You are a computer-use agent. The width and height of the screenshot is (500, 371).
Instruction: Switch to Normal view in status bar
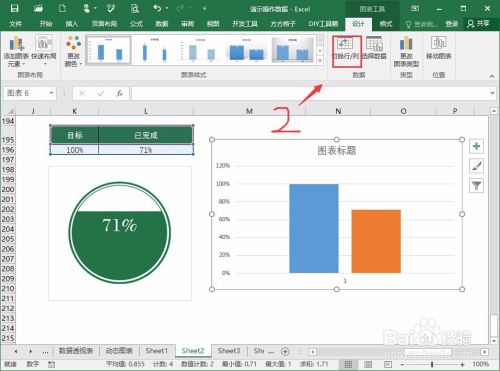click(348, 364)
